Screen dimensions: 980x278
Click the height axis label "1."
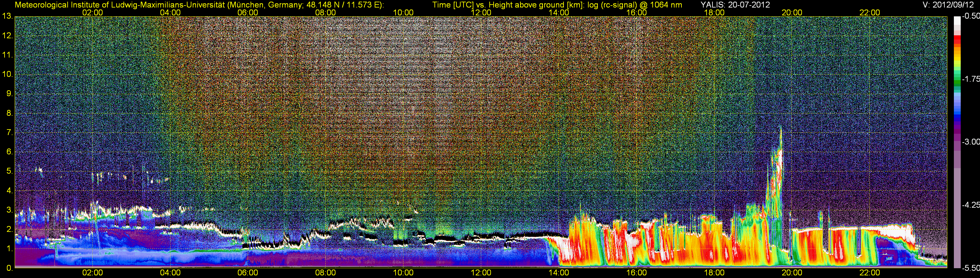[9, 249]
